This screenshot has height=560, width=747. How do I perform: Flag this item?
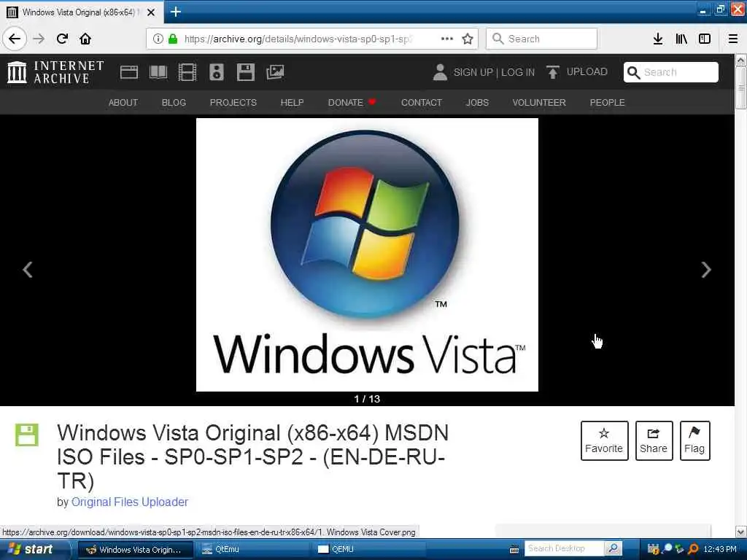694,440
